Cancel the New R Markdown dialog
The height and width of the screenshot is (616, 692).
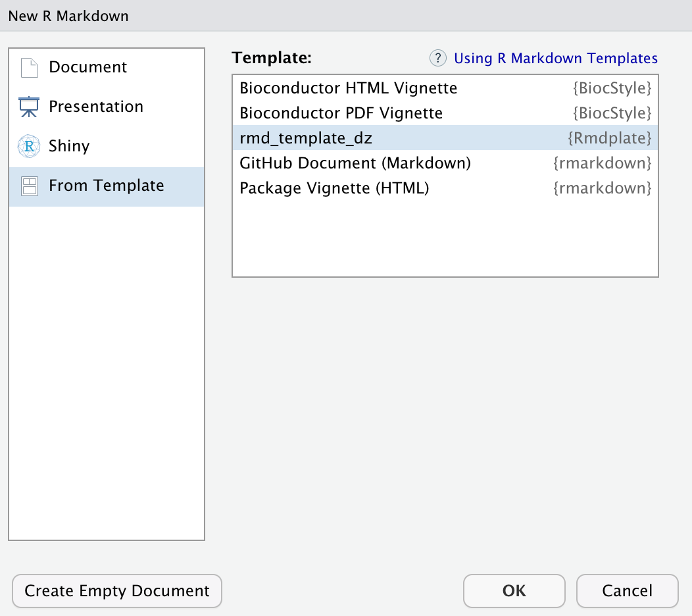[627, 591]
